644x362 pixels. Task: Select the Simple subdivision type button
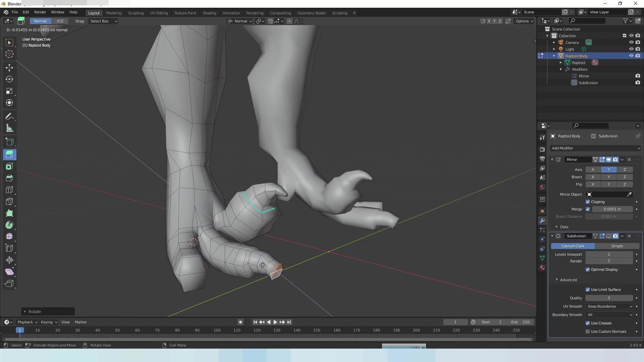617,246
